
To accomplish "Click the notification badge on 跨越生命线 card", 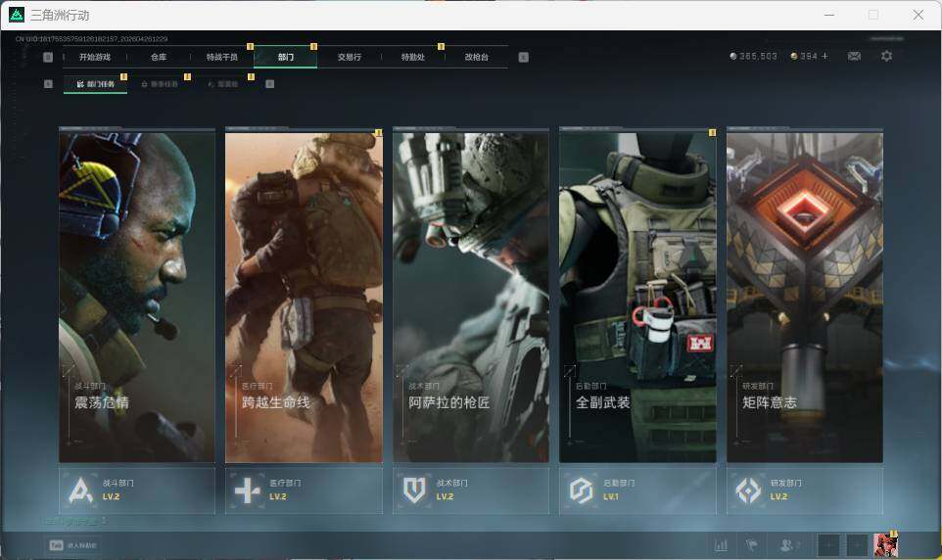I will (379, 133).
